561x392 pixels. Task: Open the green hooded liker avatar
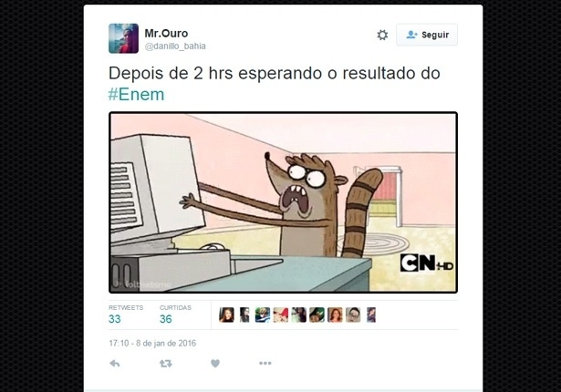pyautogui.click(x=317, y=315)
